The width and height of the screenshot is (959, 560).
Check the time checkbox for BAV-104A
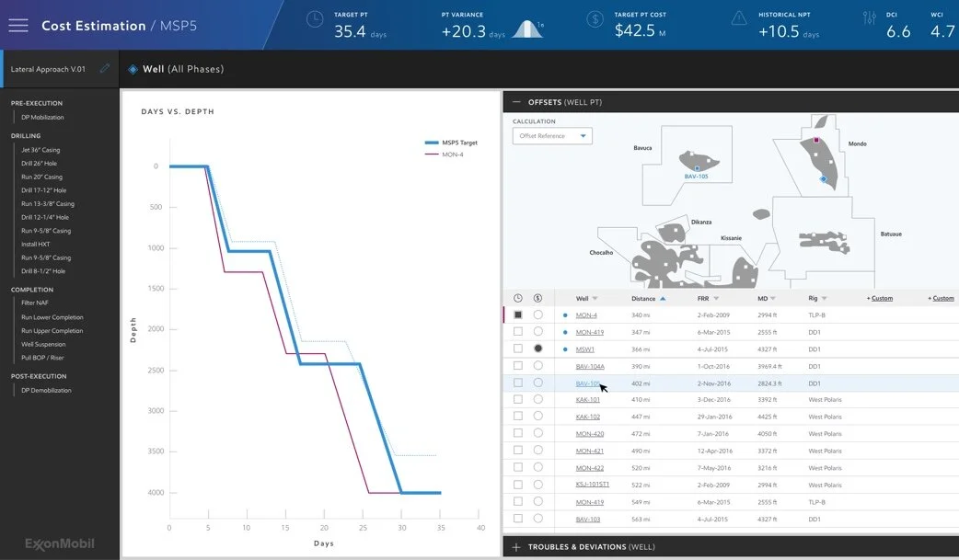coord(518,366)
